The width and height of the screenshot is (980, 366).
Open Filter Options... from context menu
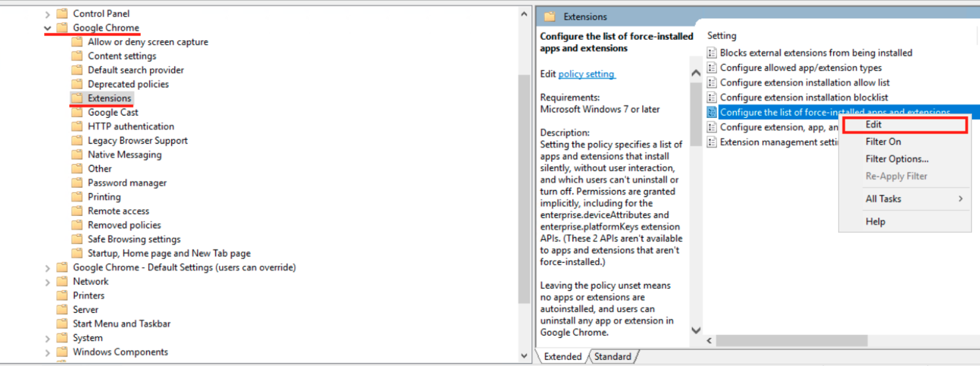pos(905,159)
